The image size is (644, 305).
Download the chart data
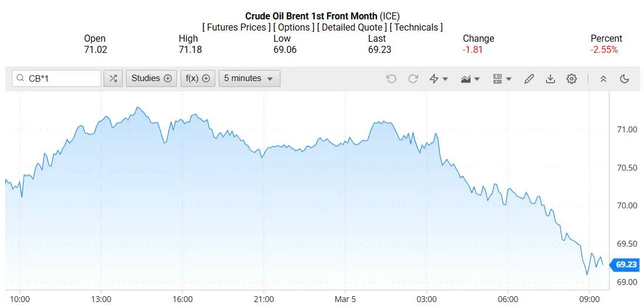[x=550, y=79]
